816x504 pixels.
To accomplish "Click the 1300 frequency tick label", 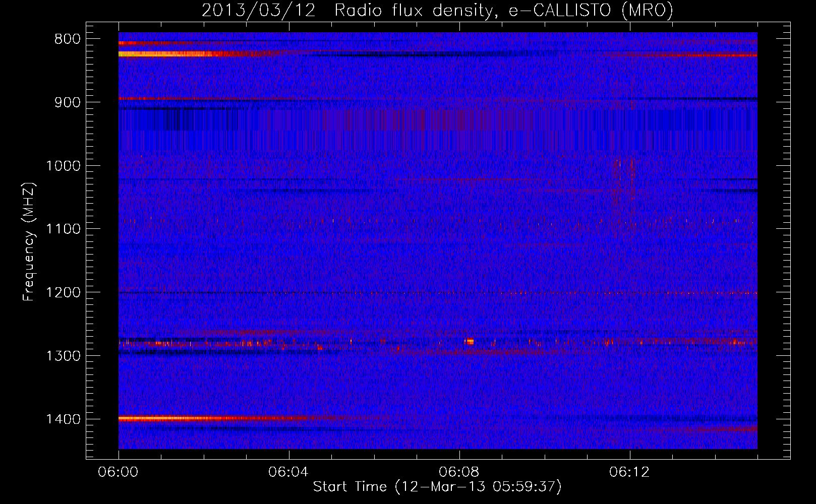I will click(x=63, y=356).
